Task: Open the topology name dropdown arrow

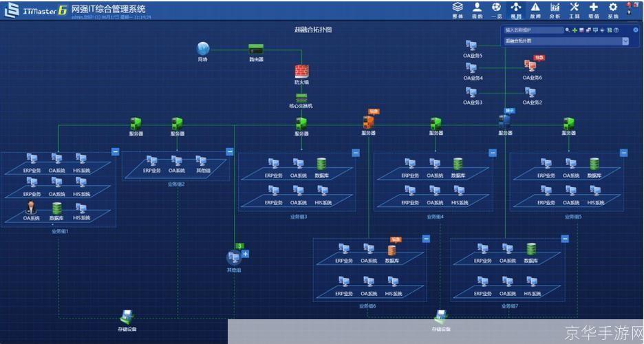Action: click(625, 41)
